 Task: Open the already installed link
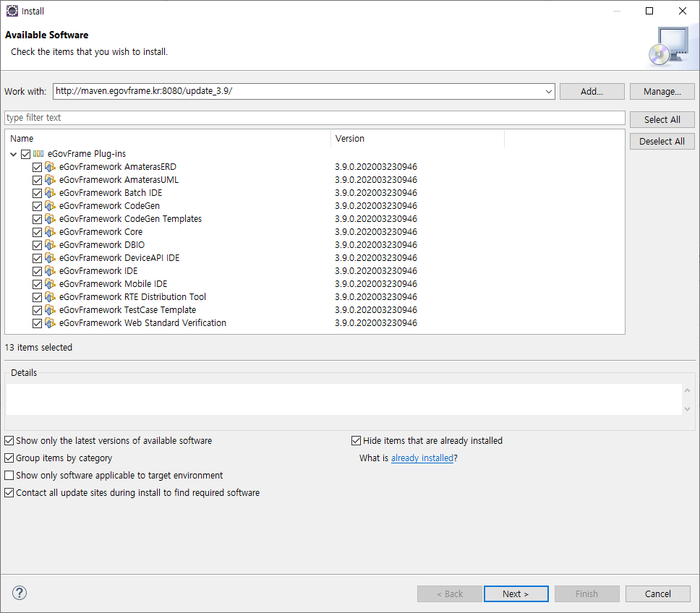tap(422, 458)
